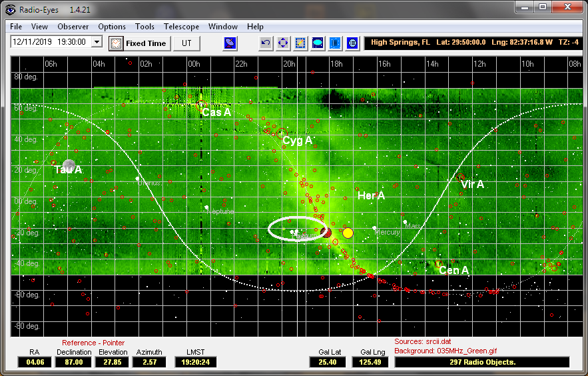588x376 pixels.
Task: Toggle the Fixed Time button
Action: (x=146, y=43)
